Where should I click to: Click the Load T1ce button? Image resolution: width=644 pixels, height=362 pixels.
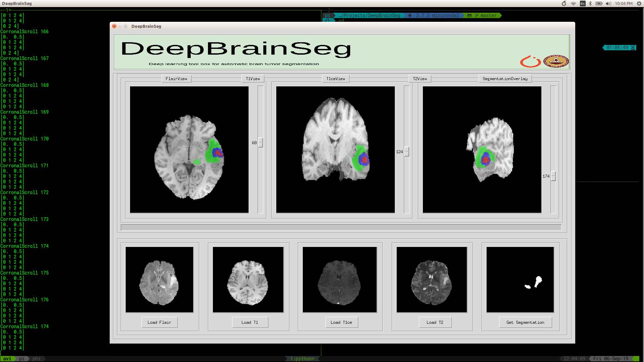pyautogui.click(x=341, y=322)
